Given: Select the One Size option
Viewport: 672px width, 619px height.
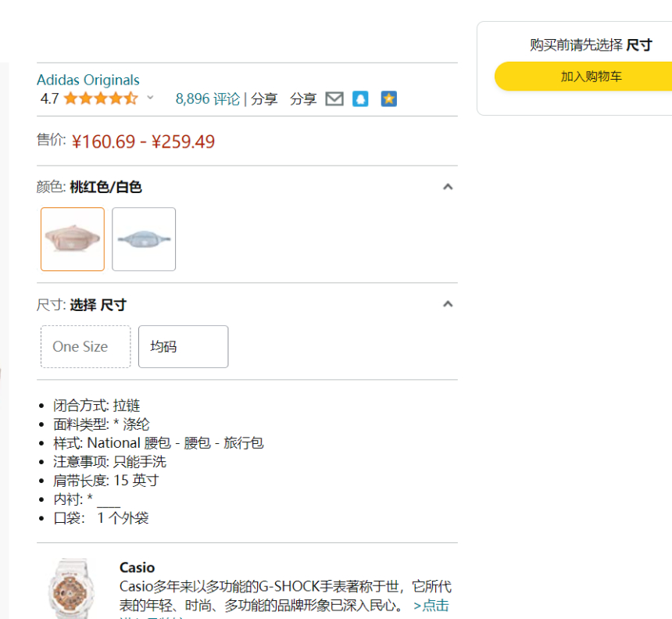Looking at the screenshot, I should click(x=85, y=346).
